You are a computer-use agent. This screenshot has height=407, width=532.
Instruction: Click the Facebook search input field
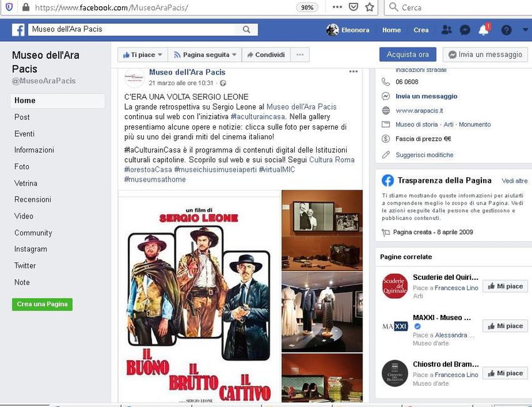point(131,29)
